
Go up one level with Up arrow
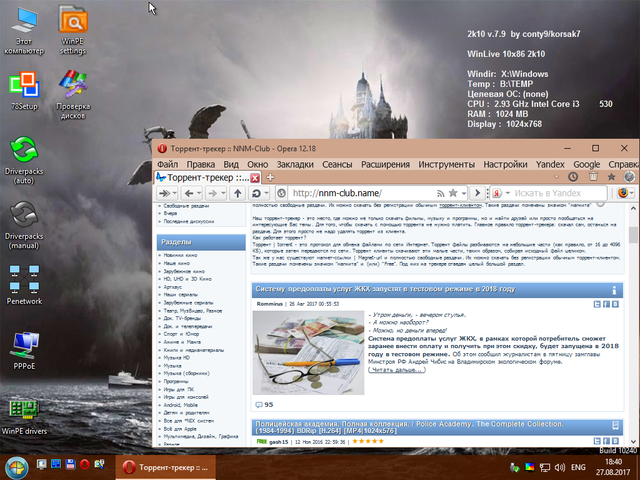point(238,193)
